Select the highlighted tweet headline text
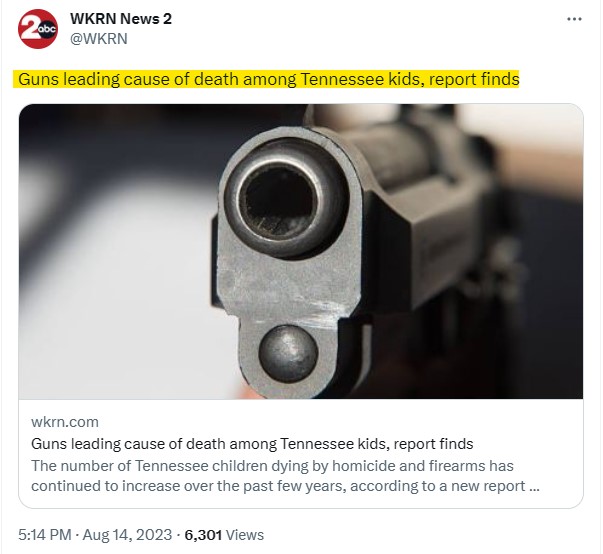This screenshot has height=554, width=603. (x=268, y=79)
